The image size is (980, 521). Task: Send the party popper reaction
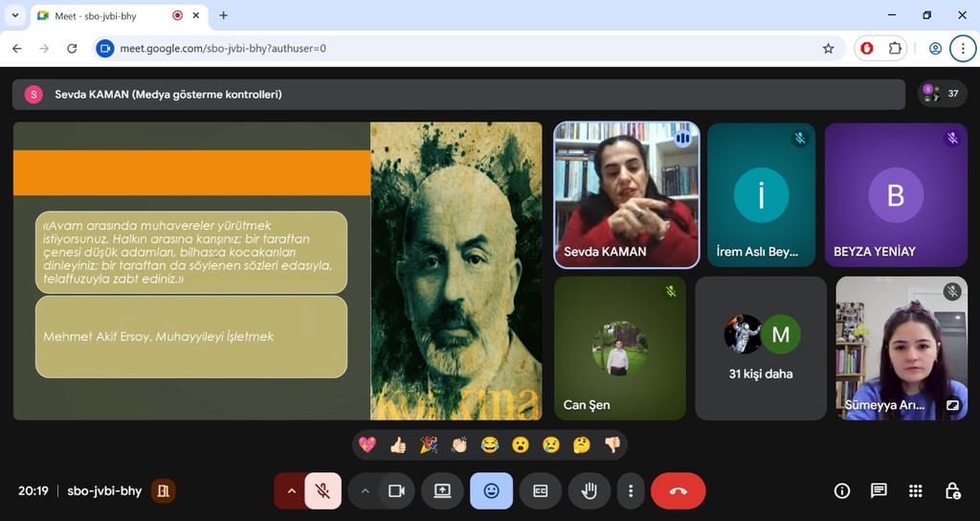pos(429,444)
